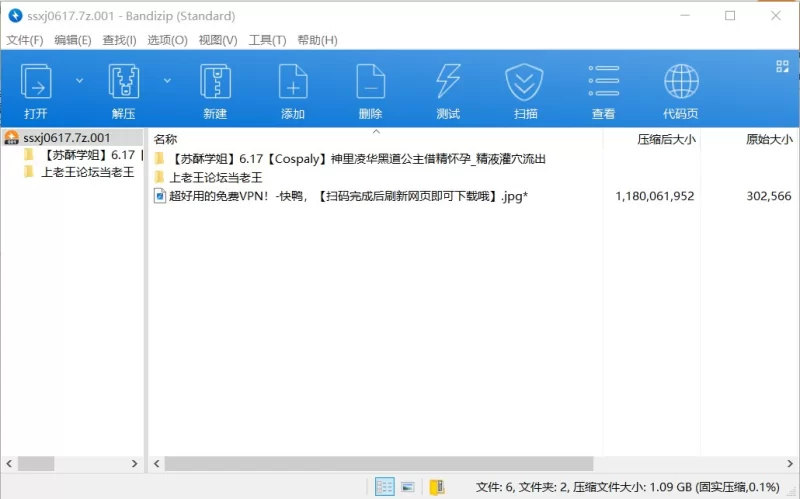Click the folder icon of 上老王论坛当老王 in file list

tap(160, 177)
